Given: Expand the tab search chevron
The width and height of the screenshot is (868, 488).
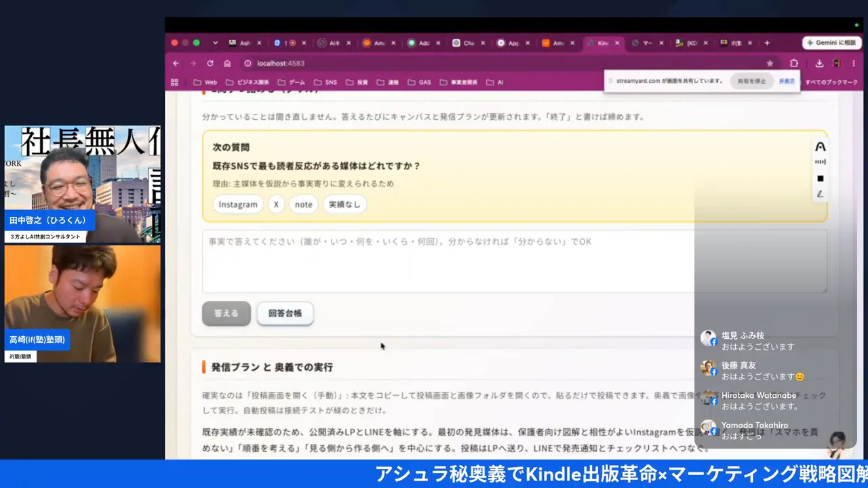Looking at the screenshot, I should click(216, 43).
